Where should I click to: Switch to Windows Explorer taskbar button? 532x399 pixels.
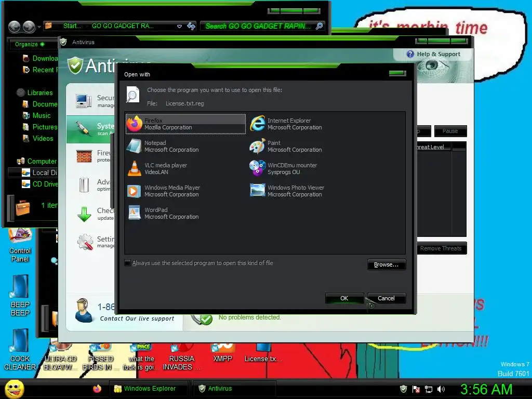click(x=149, y=389)
